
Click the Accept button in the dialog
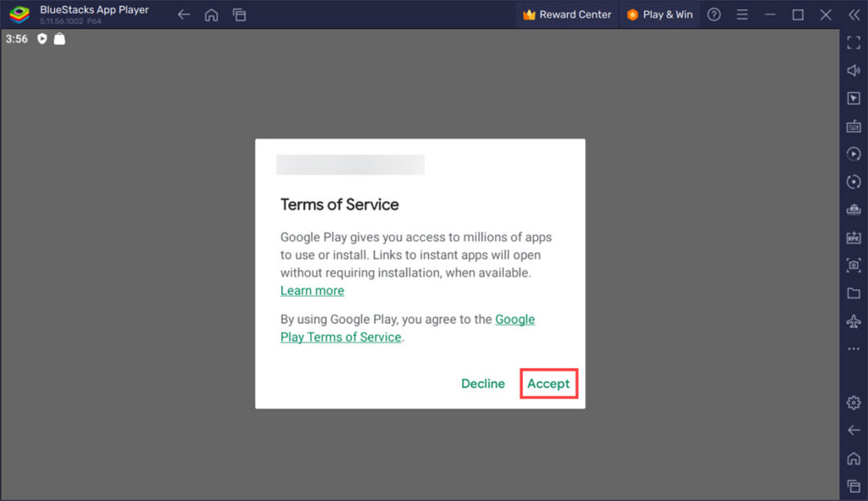pos(548,384)
